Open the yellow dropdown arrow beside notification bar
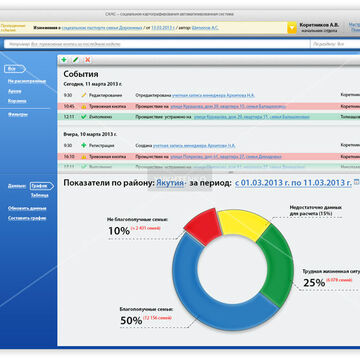Viewport: 360px width, 360px height. pyautogui.click(x=292, y=28)
